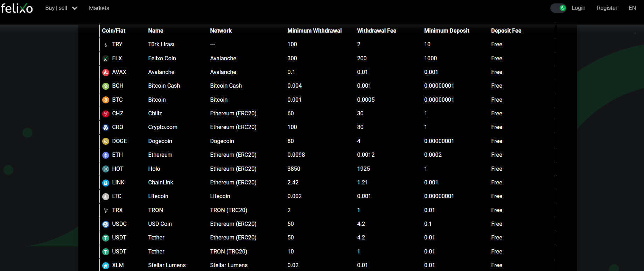Screen dimensions: 644x271
Task: Click the TRY lira coin icon
Action: coord(106,45)
